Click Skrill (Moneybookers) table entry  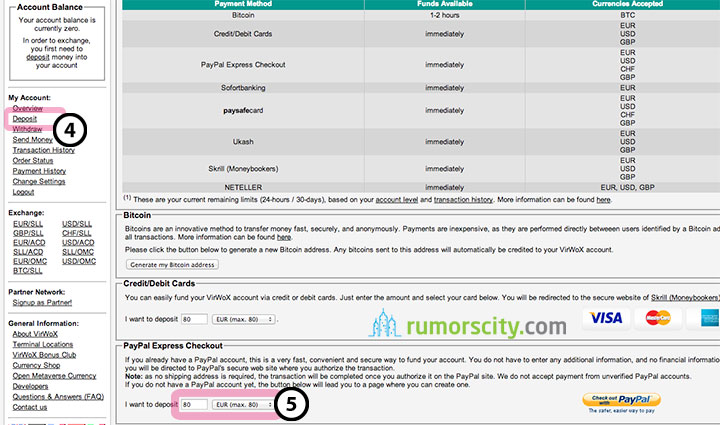243,169
